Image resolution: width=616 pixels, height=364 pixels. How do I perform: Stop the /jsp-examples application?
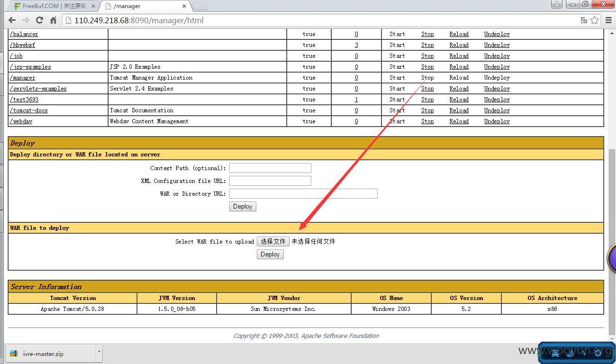[x=427, y=67]
